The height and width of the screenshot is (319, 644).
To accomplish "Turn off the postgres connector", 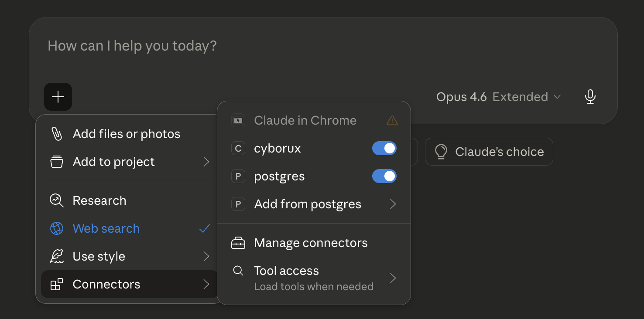I will coord(384,176).
